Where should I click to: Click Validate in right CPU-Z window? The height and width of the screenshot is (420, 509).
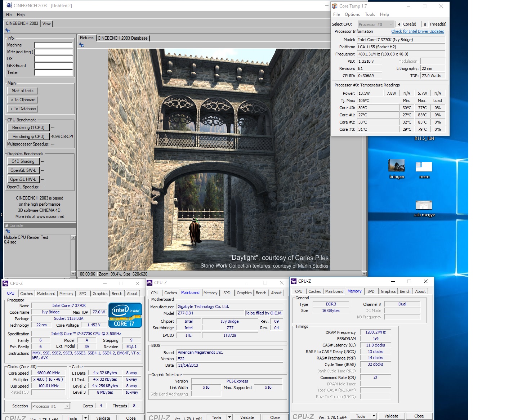click(x=391, y=416)
